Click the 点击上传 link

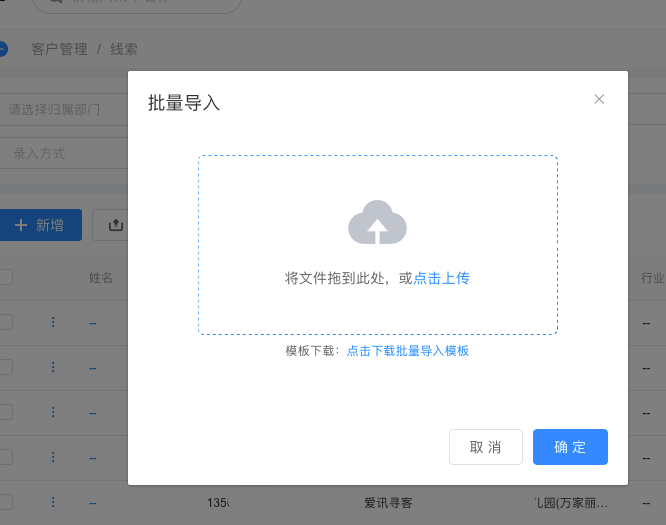441,278
